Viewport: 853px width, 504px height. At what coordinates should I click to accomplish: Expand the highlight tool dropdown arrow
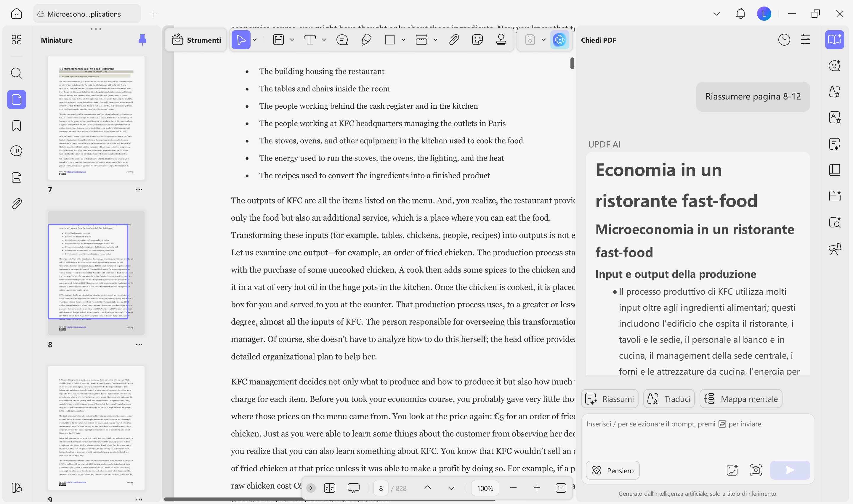click(x=292, y=40)
